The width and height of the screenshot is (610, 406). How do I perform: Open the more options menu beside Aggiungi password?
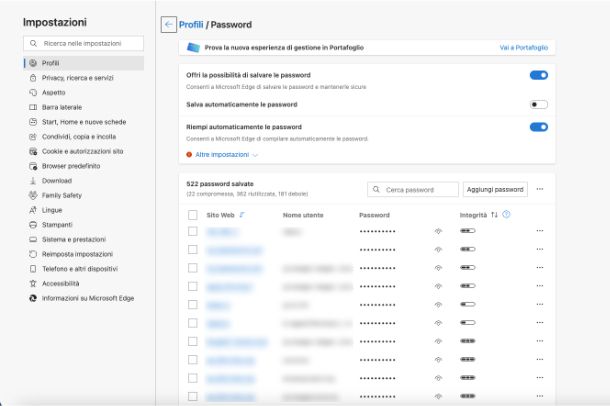click(540, 189)
